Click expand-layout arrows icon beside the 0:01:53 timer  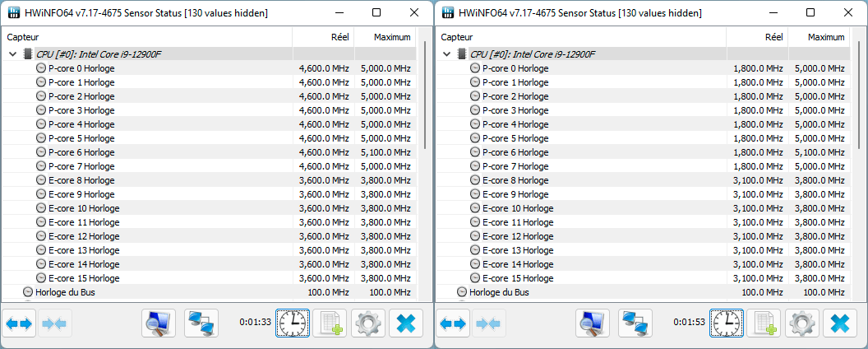point(454,324)
